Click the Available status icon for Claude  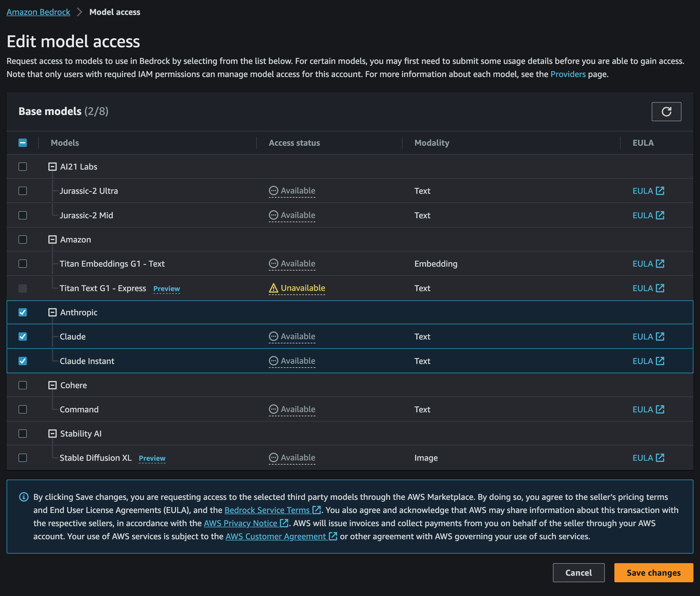coord(273,337)
